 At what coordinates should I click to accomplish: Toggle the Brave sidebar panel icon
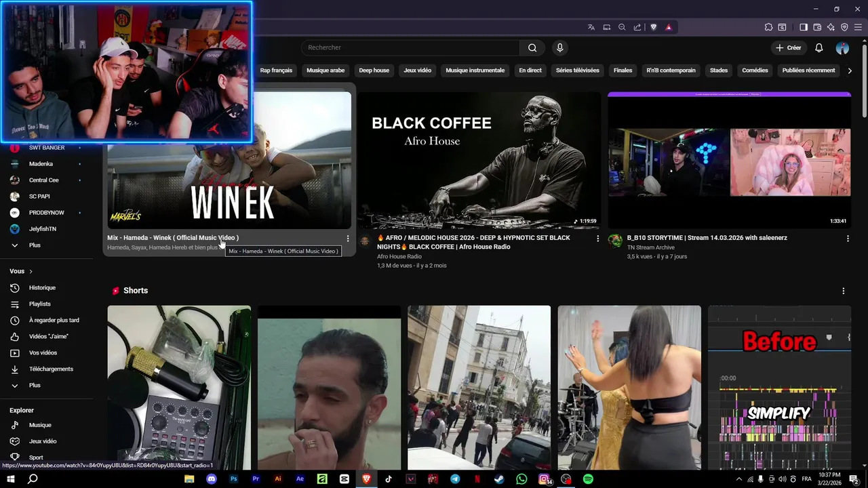point(804,27)
